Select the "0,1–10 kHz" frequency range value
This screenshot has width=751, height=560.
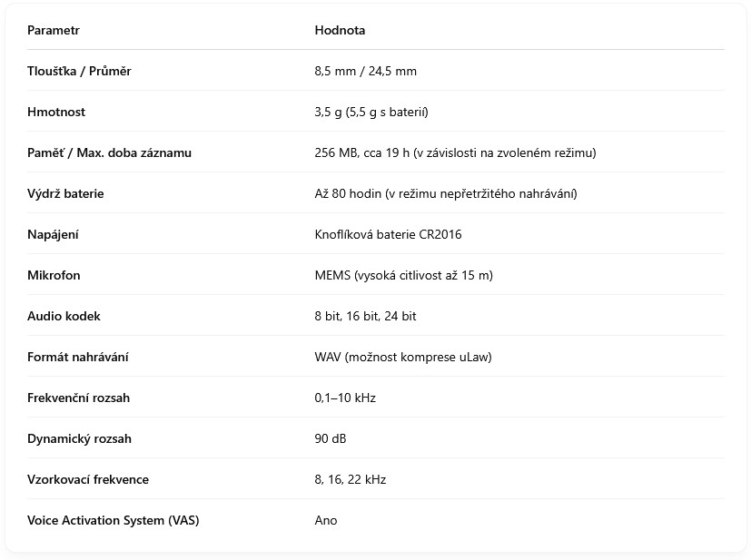(345, 398)
